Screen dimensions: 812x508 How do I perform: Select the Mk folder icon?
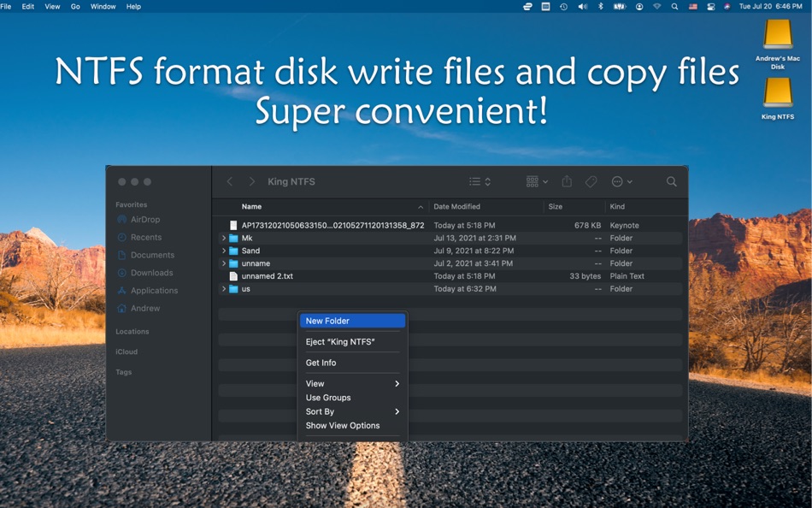pos(233,238)
